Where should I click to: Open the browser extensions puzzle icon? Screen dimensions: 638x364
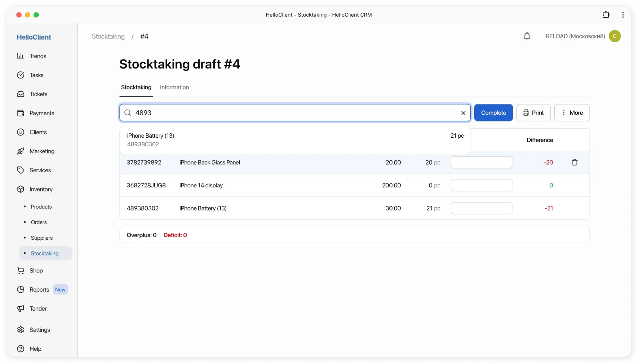[x=606, y=15]
